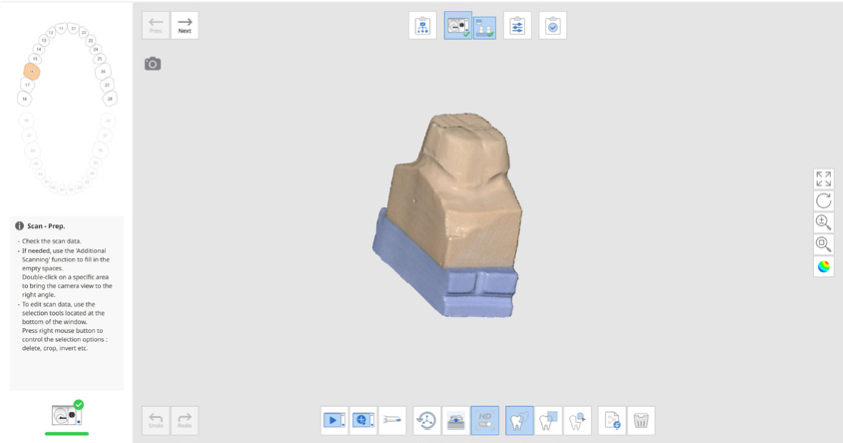The width and height of the screenshot is (843, 443).
Task: Select tooth 18 in the dental chart
Action: pos(25,99)
